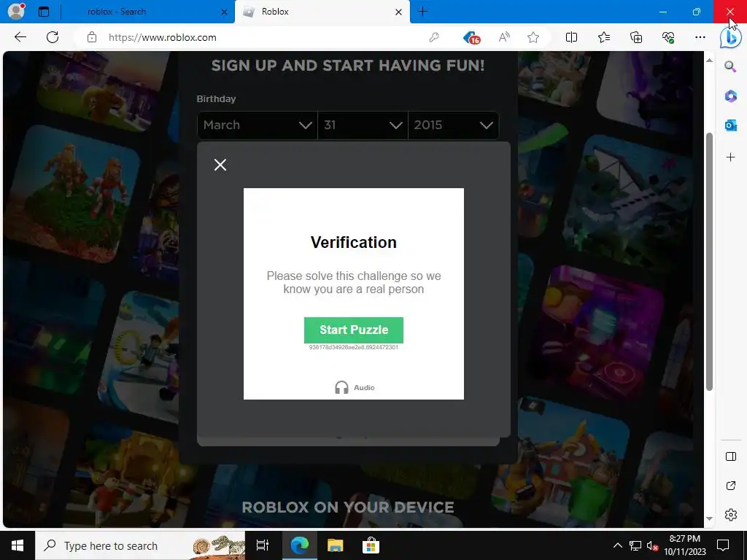Close the roblox - Search tab
Screen dimensions: 747x560
(x=224, y=12)
